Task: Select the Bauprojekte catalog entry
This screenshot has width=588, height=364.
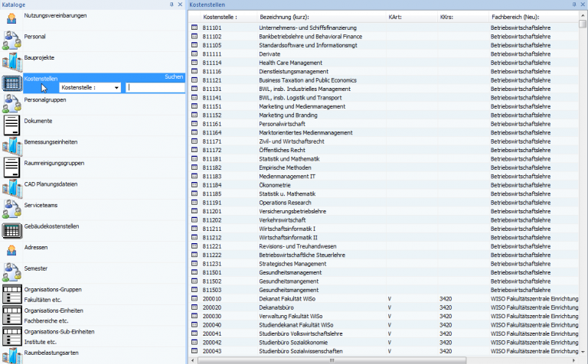Action: pos(39,57)
